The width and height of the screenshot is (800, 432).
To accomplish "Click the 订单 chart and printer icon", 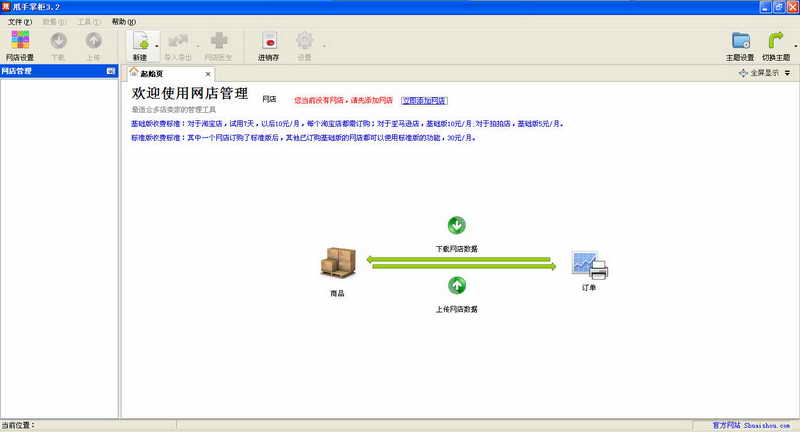I will (590, 265).
